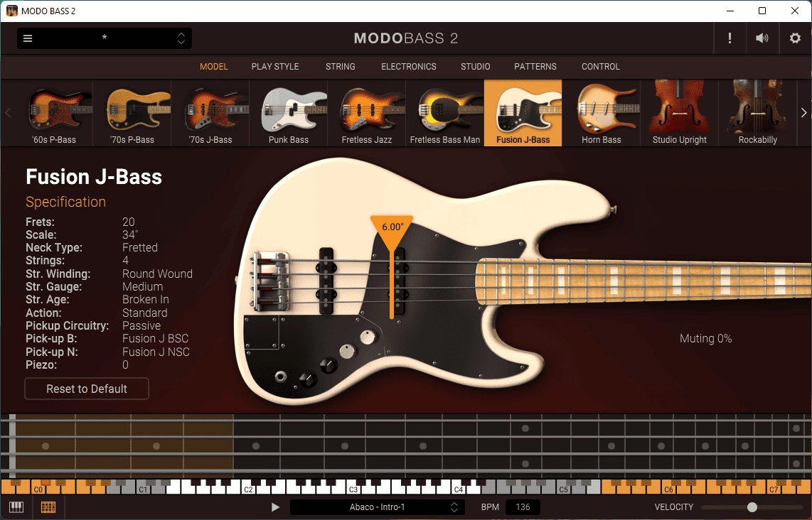Show the piano keyboard view icon
Screen dimensions: 812x520
click(16, 507)
